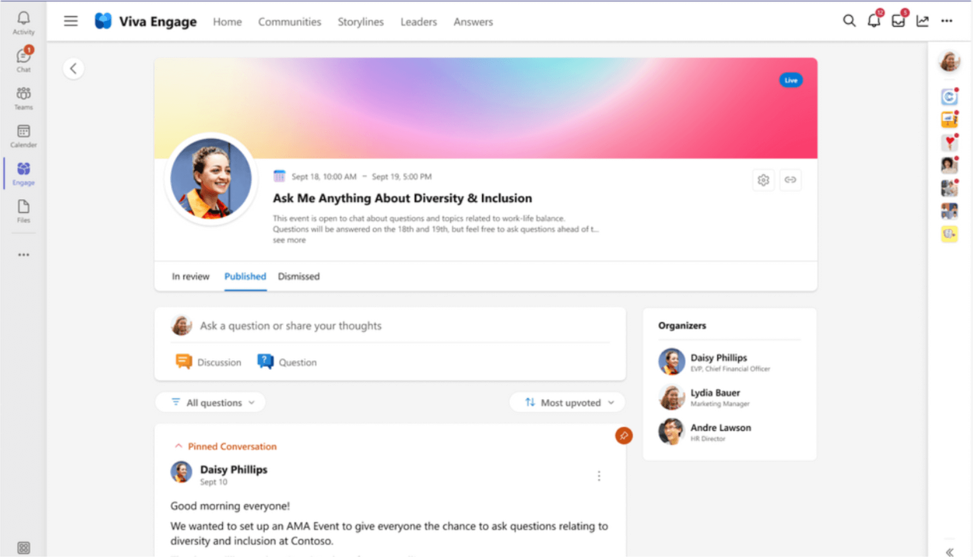Open event settings gear icon

(763, 180)
